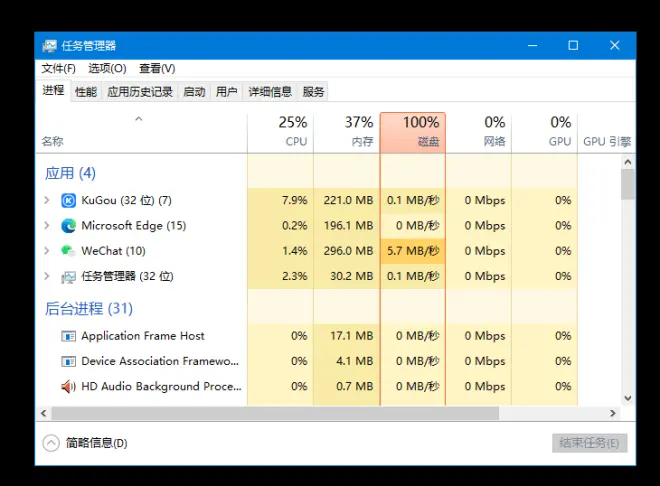Viewport: 660px width, 486px height.
Task: Click the Application Frame Host icon
Action: click(x=68, y=336)
